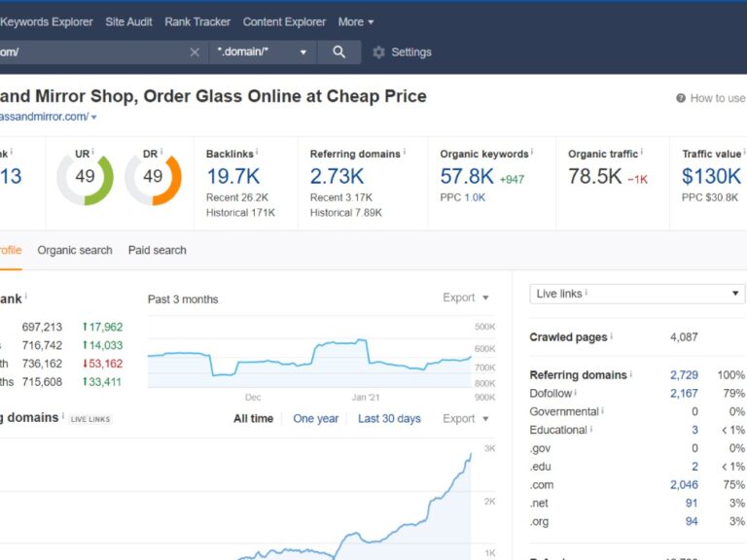Click the 4,087 crawled pages value
This screenshot has width=747, height=560.
(x=684, y=337)
